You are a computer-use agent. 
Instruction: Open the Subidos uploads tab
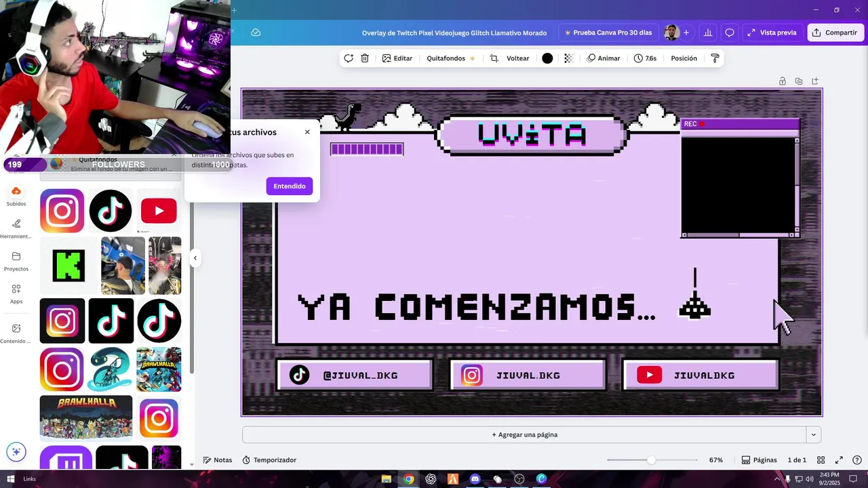tap(16, 196)
